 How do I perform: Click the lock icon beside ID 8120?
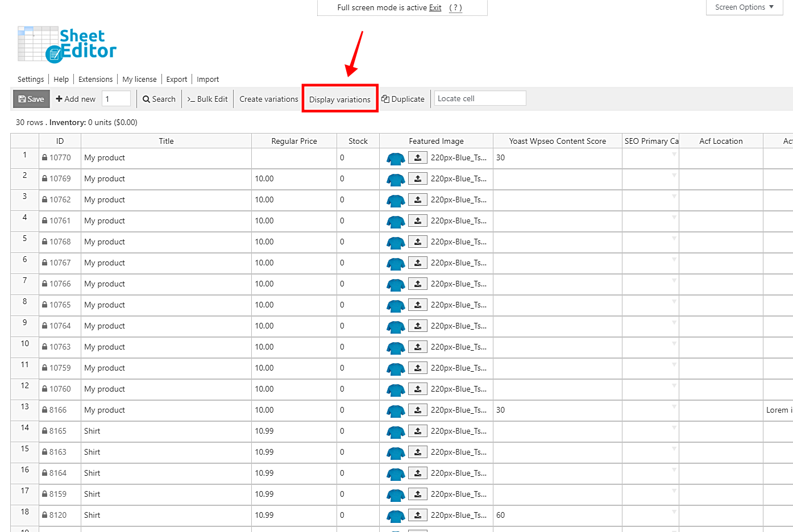pyautogui.click(x=45, y=516)
